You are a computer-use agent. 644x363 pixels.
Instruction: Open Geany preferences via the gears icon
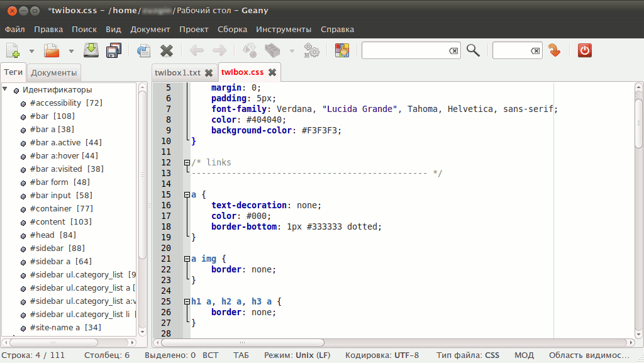pos(311,50)
